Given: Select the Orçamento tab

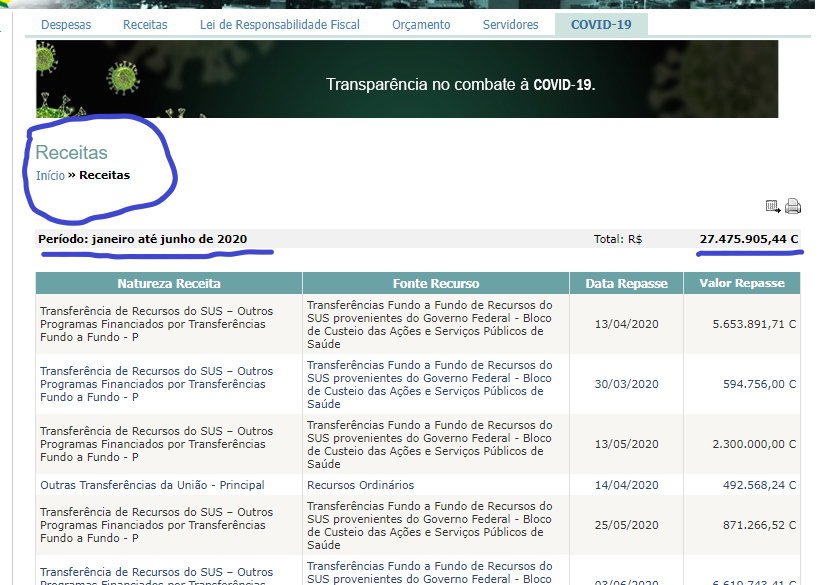Looking at the screenshot, I should [x=421, y=25].
